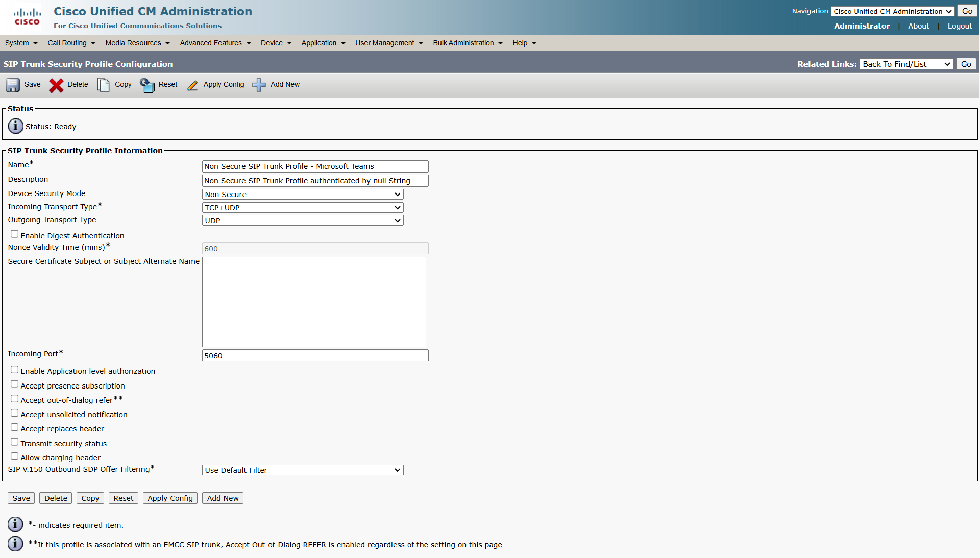
Task: Check Accept replaces header
Action: (x=14, y=427)
